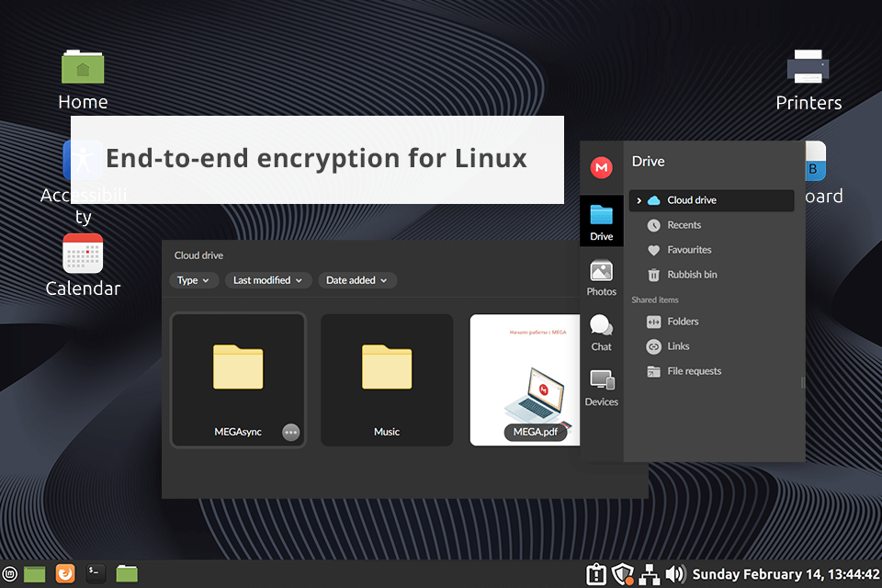Click the heart icon beside Favourites
The image size is (882, 588).
click(653, 251)
